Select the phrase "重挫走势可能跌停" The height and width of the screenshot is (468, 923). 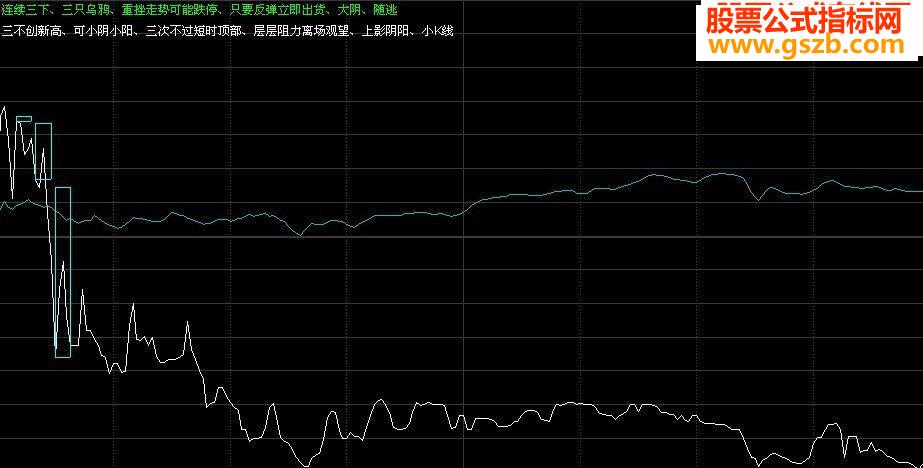point(170,10)
